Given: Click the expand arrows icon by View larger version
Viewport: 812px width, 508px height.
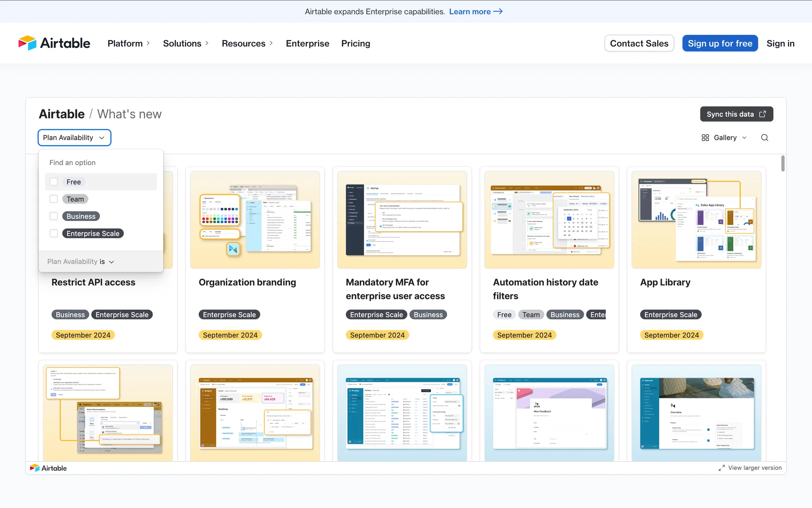Looking at the screenshot, I should point(721,468).
